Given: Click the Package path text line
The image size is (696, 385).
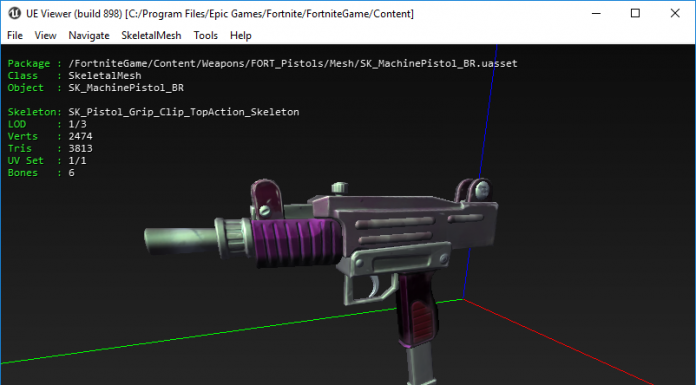Looking at the screenshot, I should pyautogui.click(x=262, y=64).
